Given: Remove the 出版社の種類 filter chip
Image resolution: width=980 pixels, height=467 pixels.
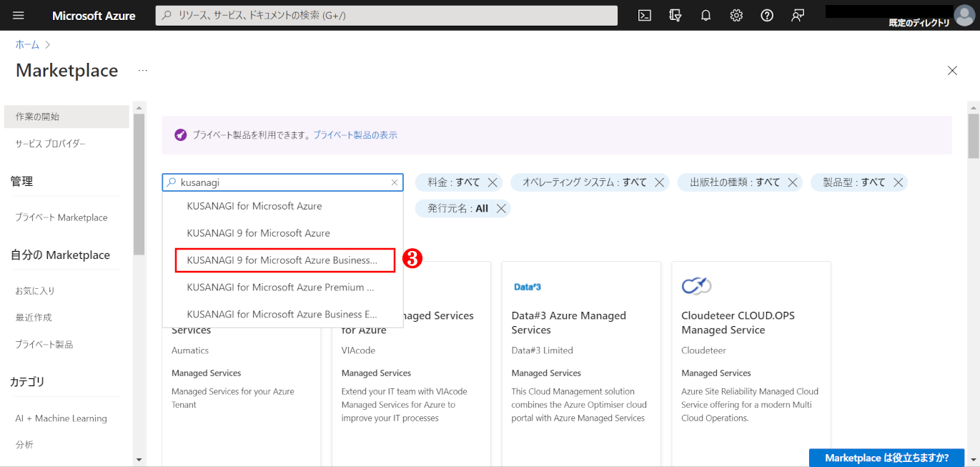Looking at the screenshot, I should [x=793, y=182].
